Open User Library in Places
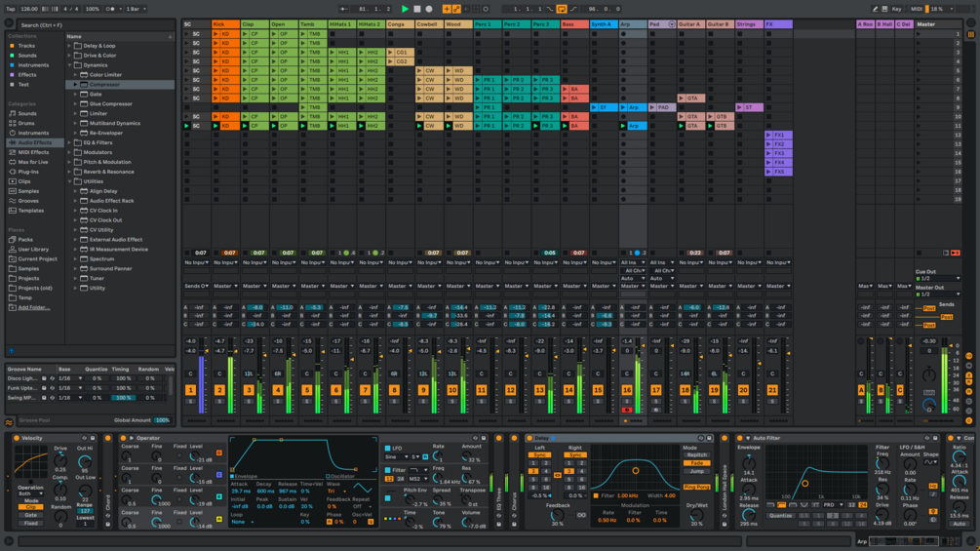 (x=33, y=250)
